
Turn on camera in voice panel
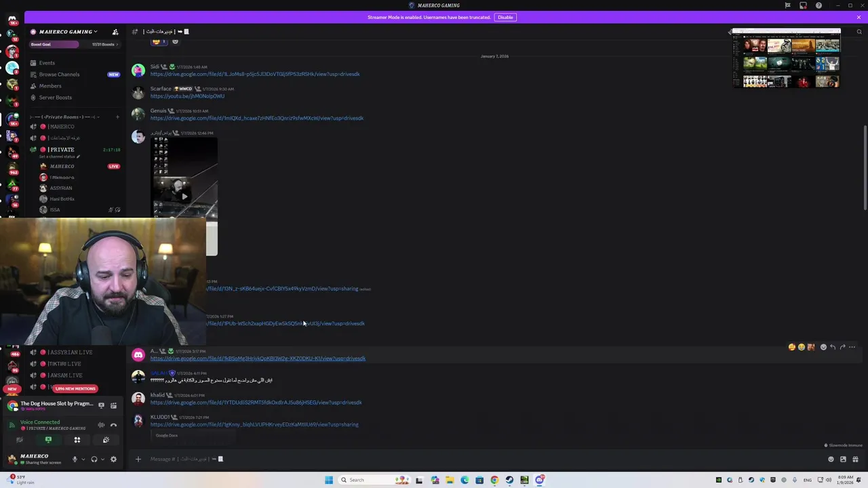pyautogui.click(x=20, y=440)
